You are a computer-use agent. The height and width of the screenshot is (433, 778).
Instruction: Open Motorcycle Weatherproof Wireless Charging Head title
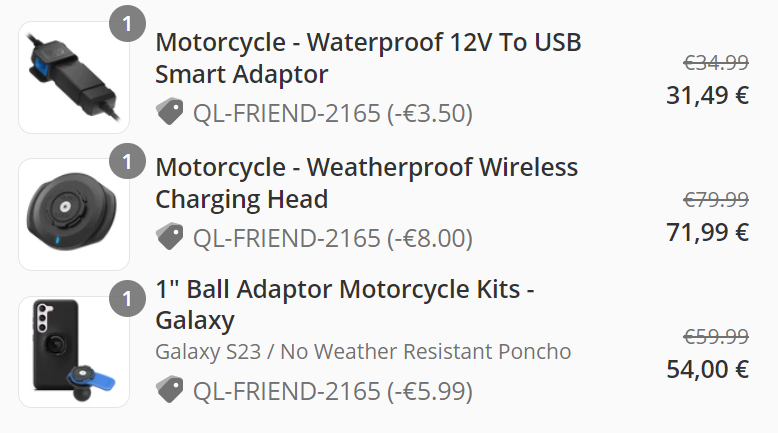[366, 182]
